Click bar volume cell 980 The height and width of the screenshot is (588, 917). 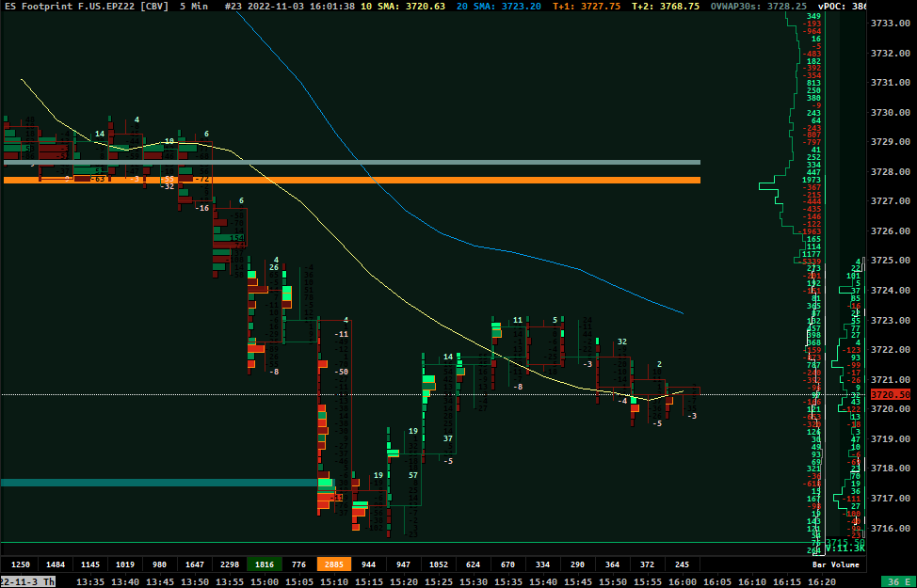point(160,564)
